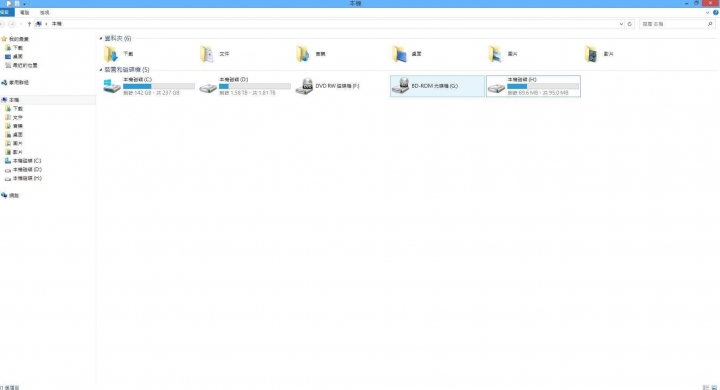The image size is (720, 390).
Task: Click the item count text in status bar
Action: point(10,388)
